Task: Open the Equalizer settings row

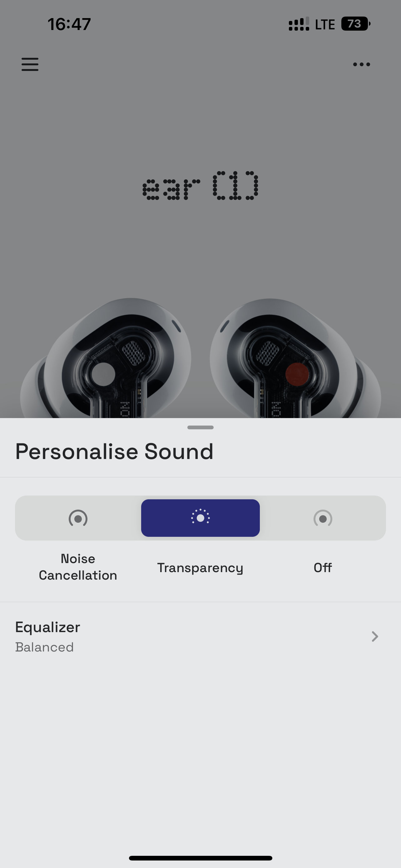Action: click(200, 636)
